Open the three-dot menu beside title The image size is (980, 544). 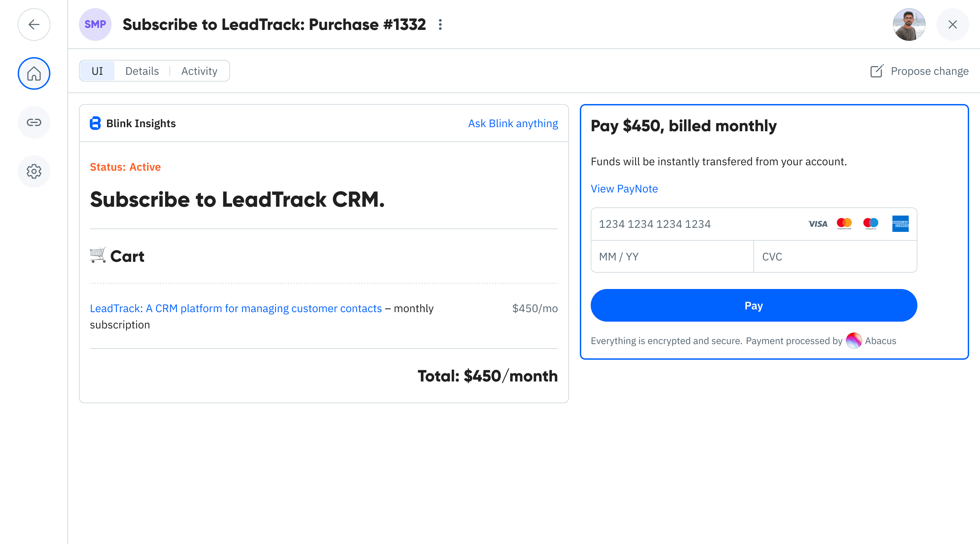coord(440,25)
